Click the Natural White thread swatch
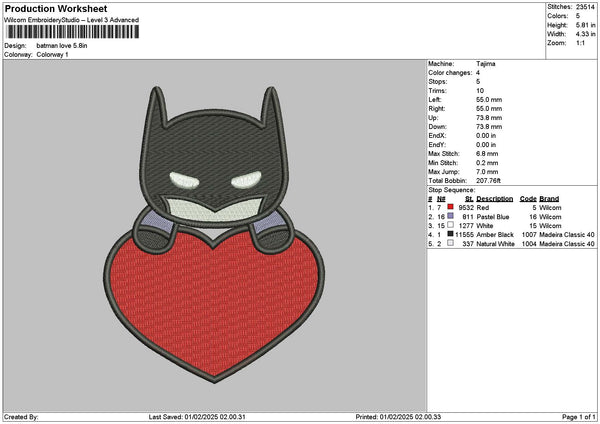The width and height of the screenshot is (600, 424). pos(450,243)
